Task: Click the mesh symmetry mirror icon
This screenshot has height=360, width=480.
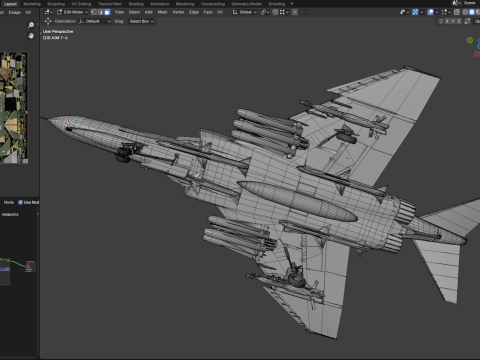Action: (441, 21)
